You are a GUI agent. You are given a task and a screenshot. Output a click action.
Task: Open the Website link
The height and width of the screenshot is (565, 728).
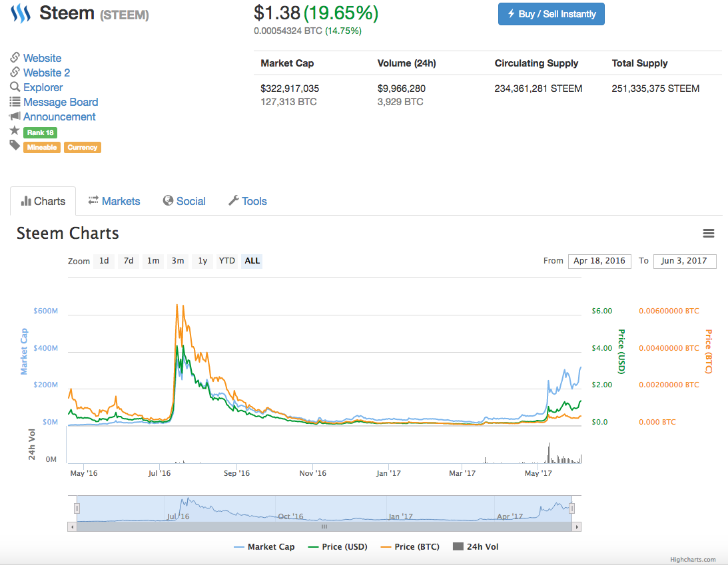point(42,58)
